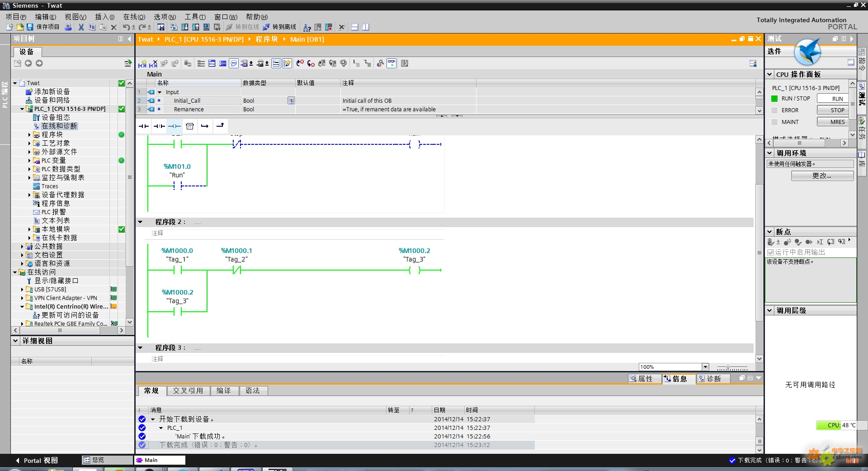Click the undo arrow icon
868x471 pixels.
[126, 27]
